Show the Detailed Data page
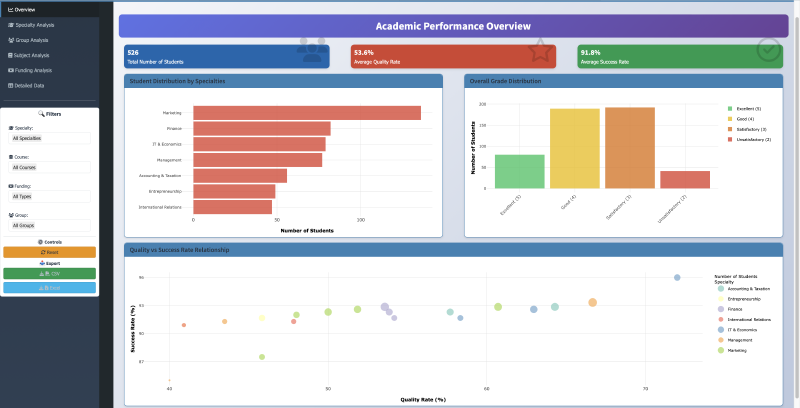 tap(49, 86)
